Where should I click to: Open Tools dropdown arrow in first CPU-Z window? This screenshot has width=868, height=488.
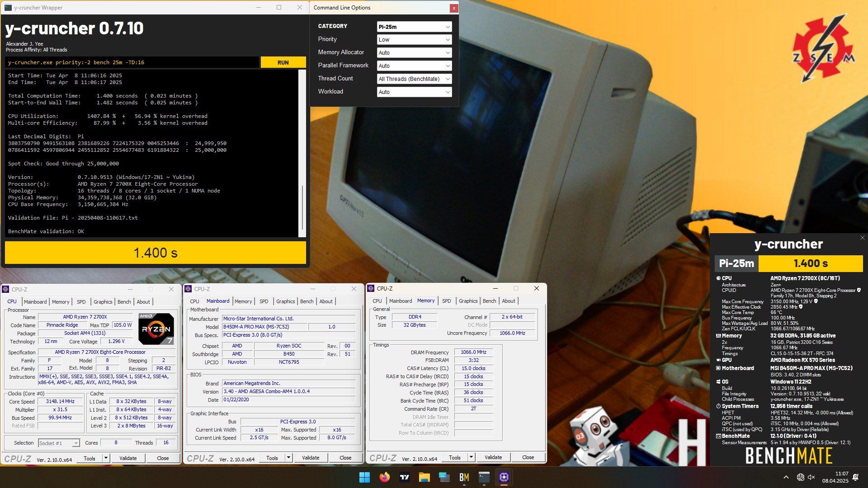pos(106,458)
